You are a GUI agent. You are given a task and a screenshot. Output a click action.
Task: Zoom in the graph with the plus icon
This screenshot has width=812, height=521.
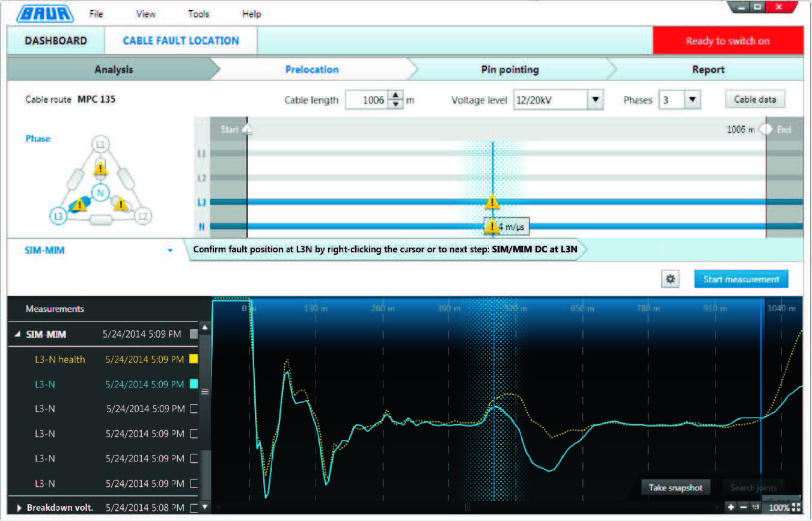click(731, 507)
